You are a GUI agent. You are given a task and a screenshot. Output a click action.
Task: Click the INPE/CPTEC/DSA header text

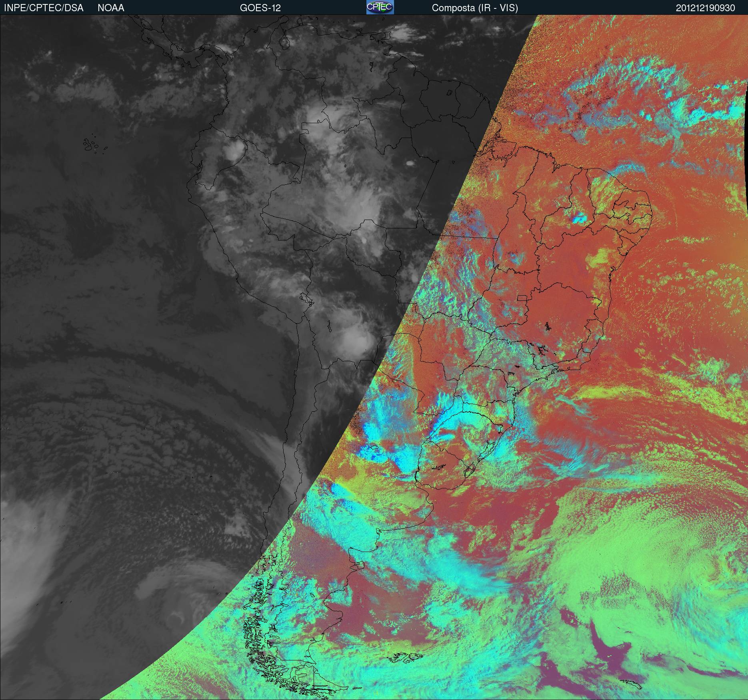(x=44, y=8)
